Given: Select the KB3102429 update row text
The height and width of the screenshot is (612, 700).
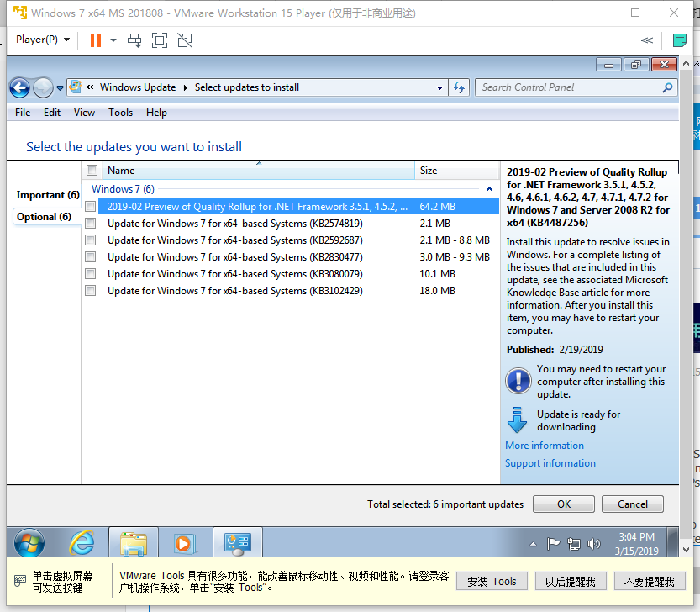Looking at the screenshot, I should (x=234, y=291).
